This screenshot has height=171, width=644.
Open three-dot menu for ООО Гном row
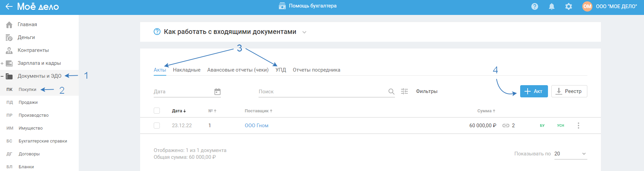point(579,126)
